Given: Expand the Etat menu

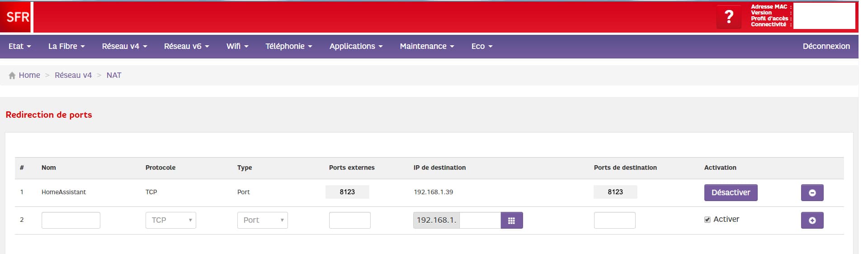Looking at the screenshot, I should pyautogui.click(x=20, y=46).
